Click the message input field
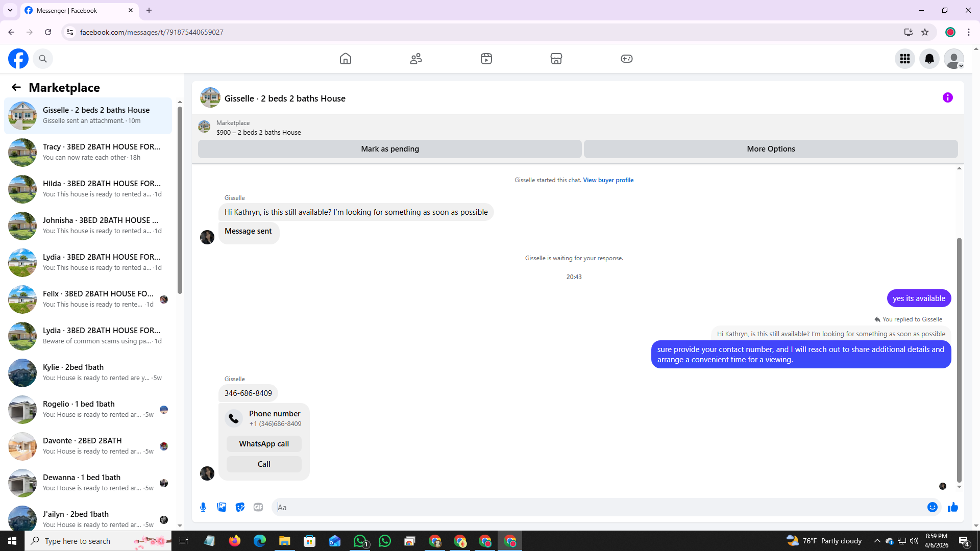 600,507
